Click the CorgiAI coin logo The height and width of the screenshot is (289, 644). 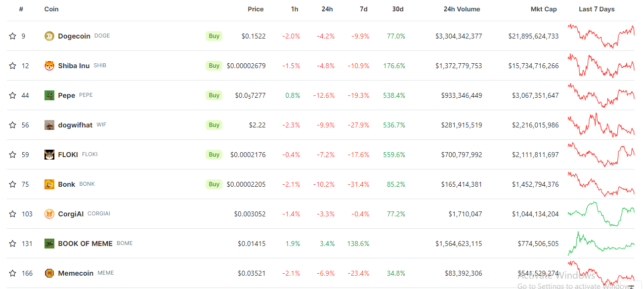[x=49, y=214]
